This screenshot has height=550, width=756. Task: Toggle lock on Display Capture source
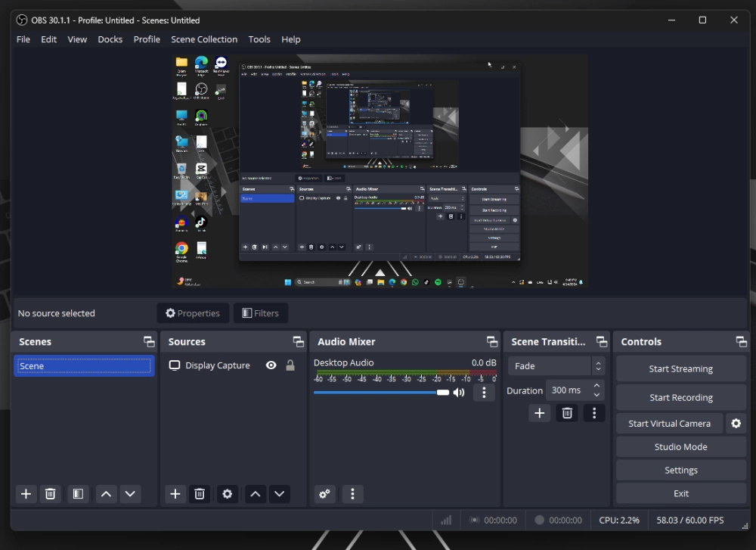click(290, 365)
